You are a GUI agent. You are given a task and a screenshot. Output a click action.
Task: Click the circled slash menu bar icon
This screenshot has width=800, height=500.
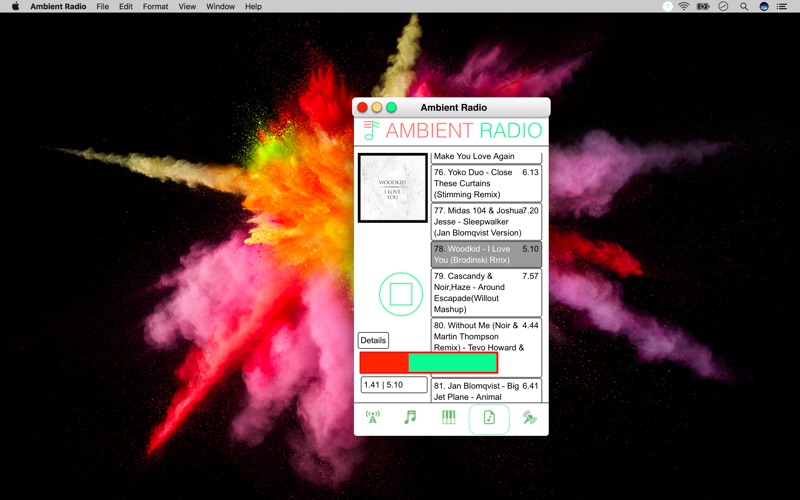coord(723,6)
